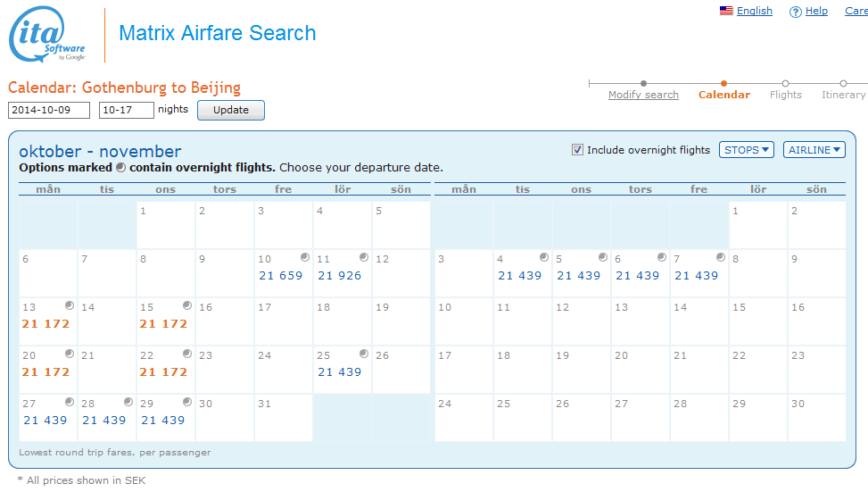
Task: Open the STOPS dropdown filter
Action: pyautogui.click(x=747, y=150)
